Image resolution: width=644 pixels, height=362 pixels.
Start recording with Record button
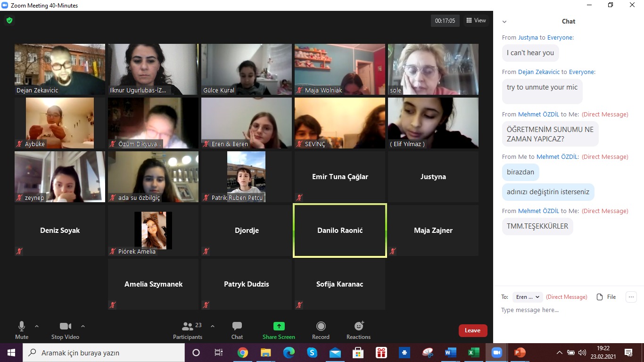tap(321, 330)
